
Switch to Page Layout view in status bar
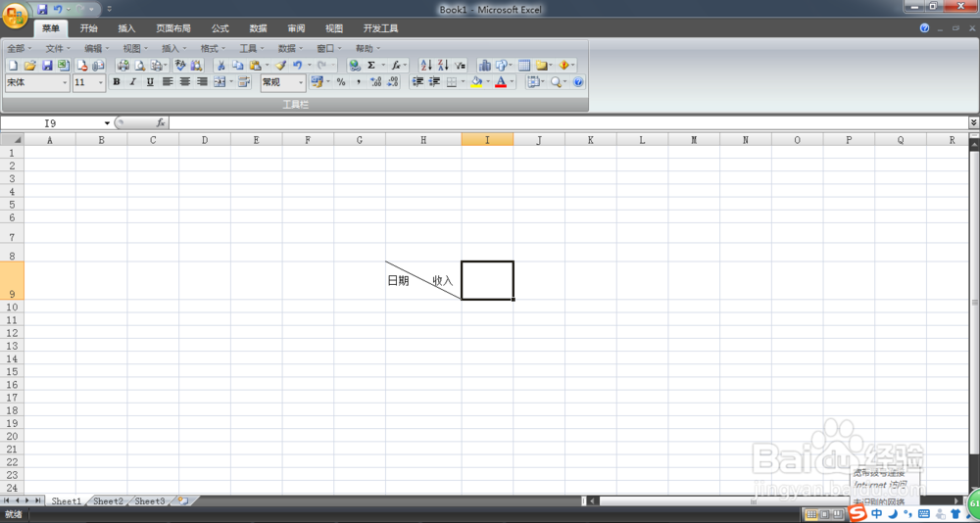(x=823, y=514)
